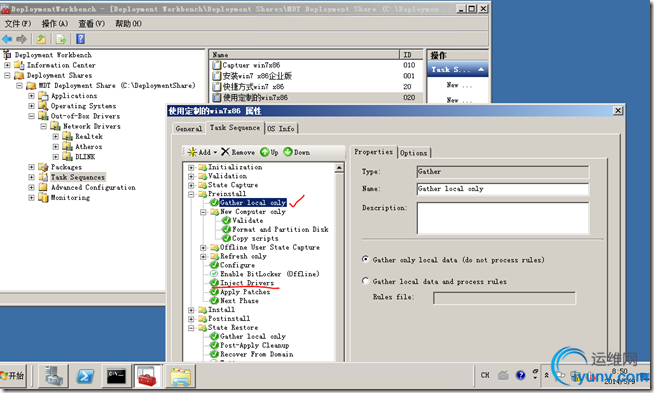Expand the Postinstall group
Image resolution: width=654 pixels, height=393 pixels.
[191, 318]
